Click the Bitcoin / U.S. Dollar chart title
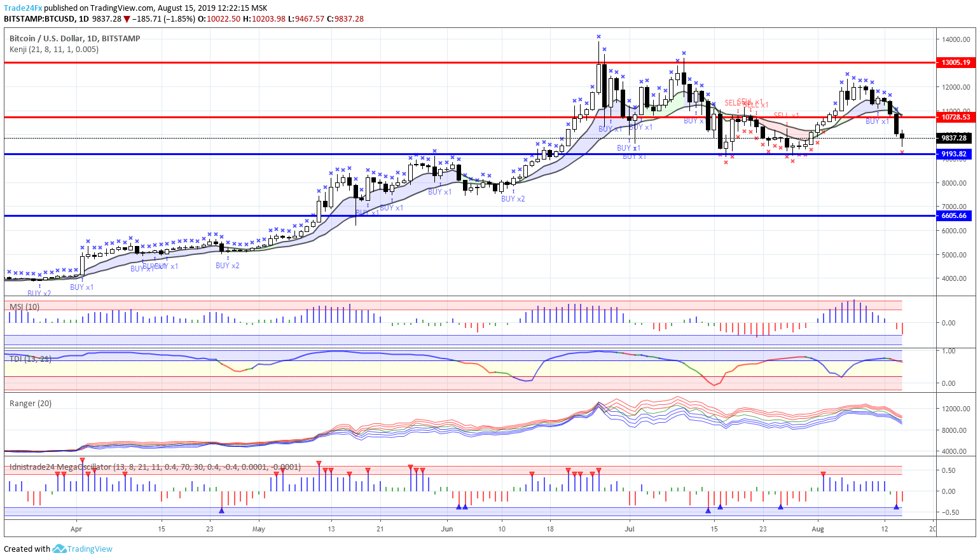 pos(75,38)
